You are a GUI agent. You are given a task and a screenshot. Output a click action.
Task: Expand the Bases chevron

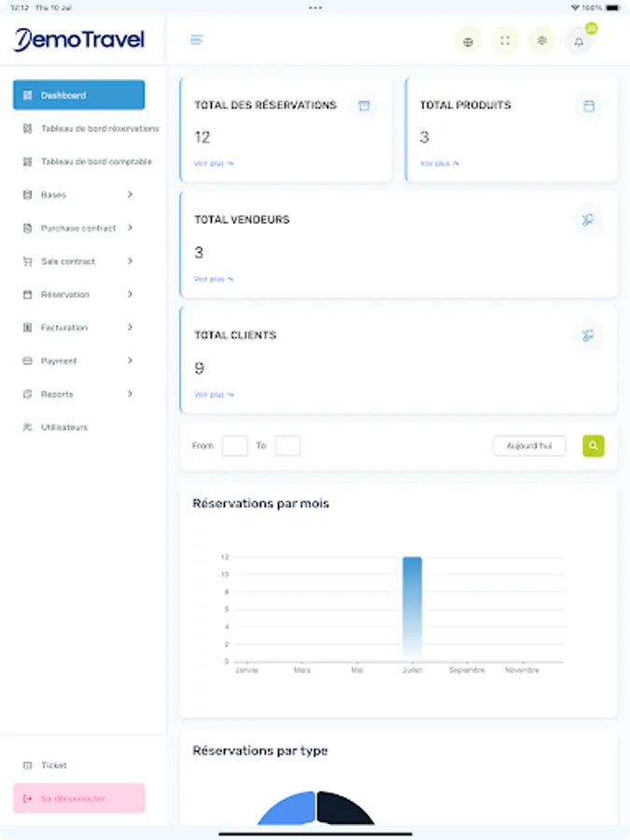pyautogui.click(x=130, y=194)
